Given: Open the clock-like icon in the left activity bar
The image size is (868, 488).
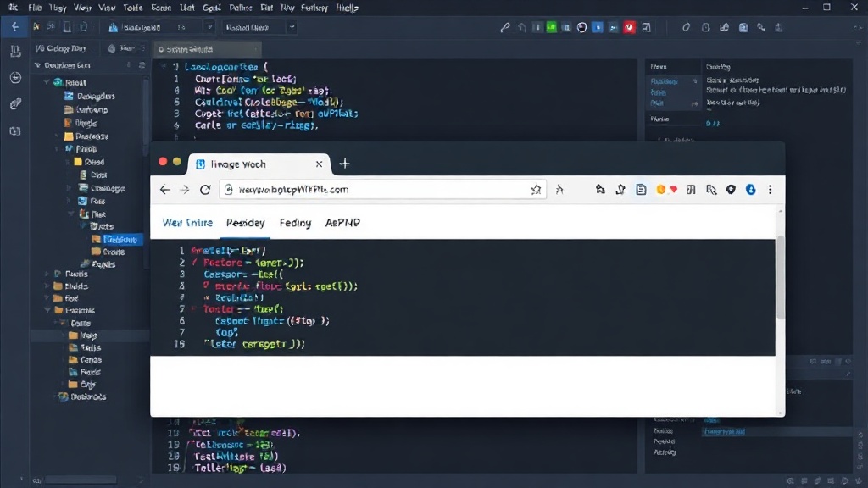Looking at the screenshot, I should pos(15,77).
